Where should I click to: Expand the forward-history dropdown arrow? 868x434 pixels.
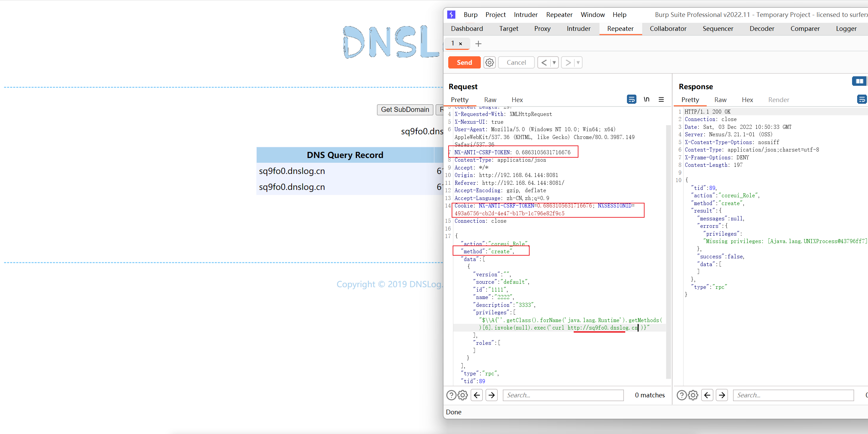click(578, 62)
